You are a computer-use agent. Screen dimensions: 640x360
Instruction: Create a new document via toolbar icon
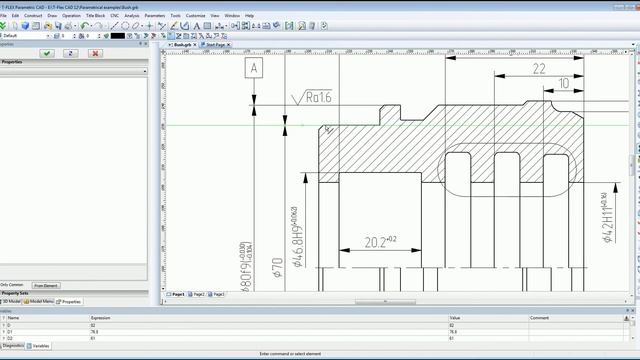[15, 26]
